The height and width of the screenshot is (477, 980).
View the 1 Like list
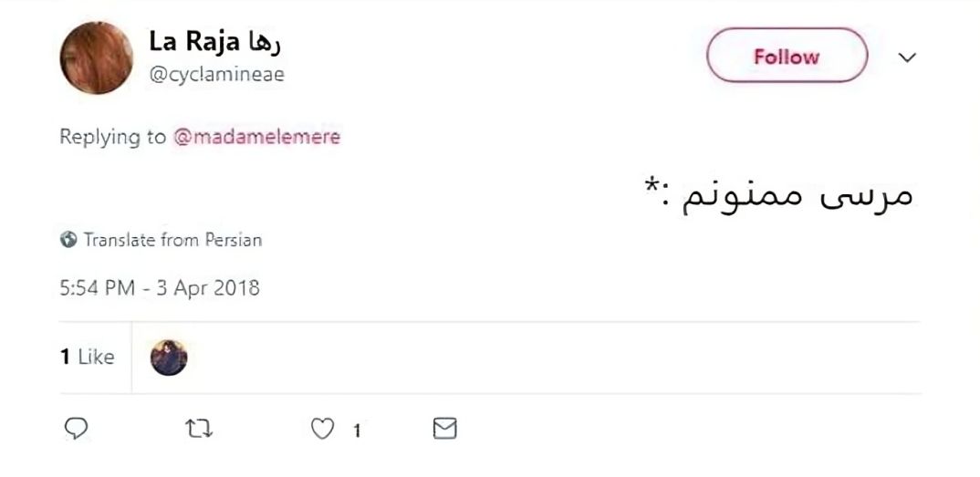coord(88,358)
